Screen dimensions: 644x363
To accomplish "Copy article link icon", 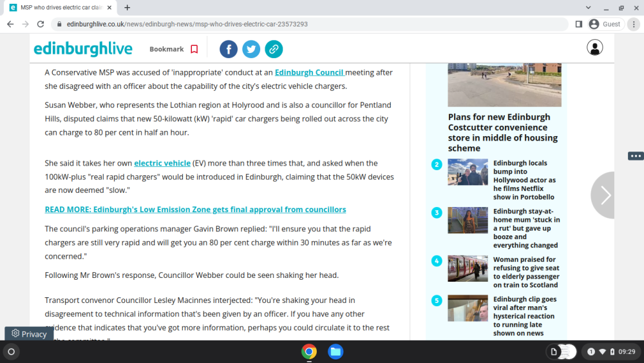I will coord(274,49).
